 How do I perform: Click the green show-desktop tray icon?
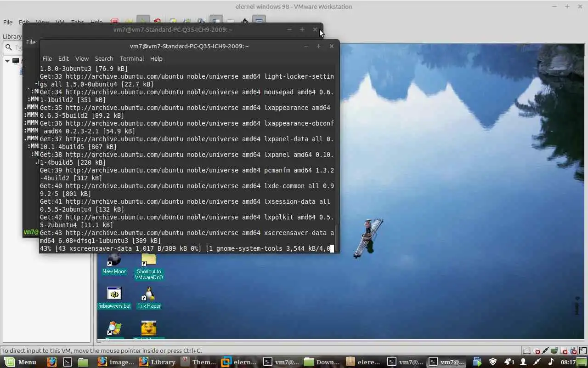point(582,362)
